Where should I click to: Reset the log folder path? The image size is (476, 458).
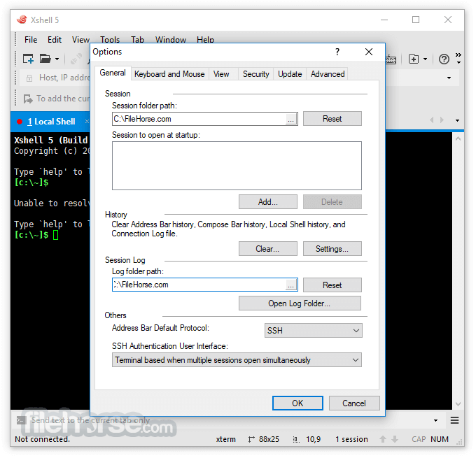click(x=332, y=285)
